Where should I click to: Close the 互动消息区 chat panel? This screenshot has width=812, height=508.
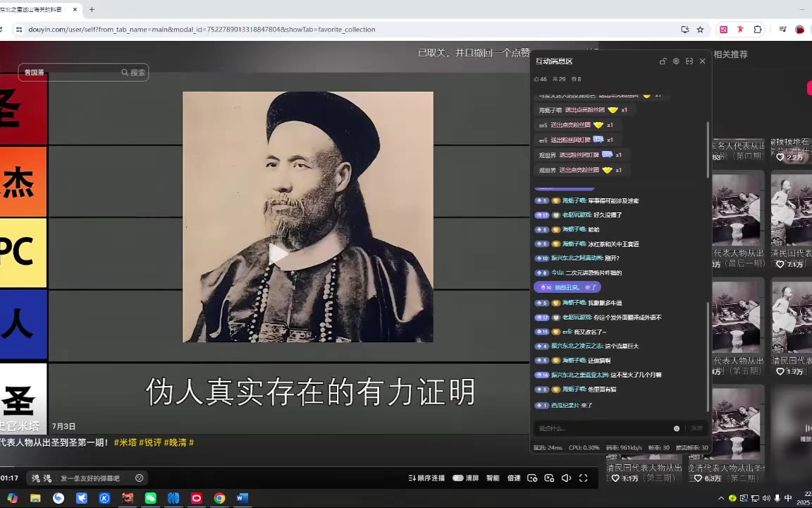tap(702, 61)
